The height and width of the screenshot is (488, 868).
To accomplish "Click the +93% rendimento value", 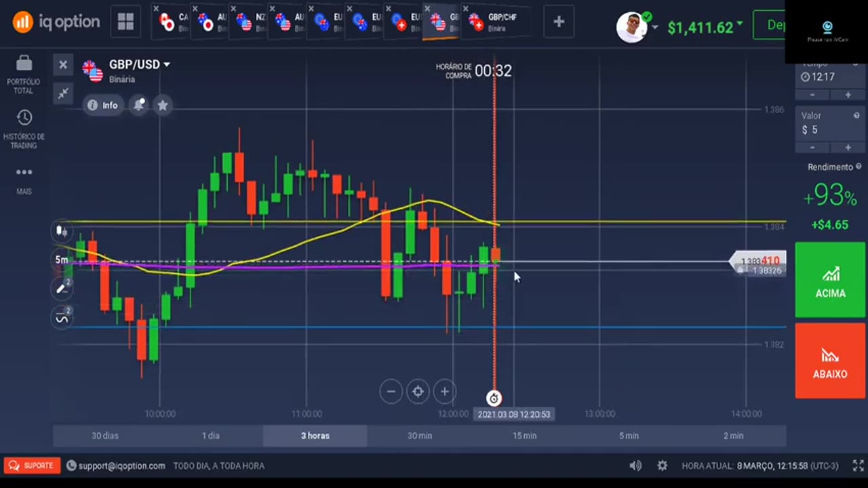I will tap(830, 196).
